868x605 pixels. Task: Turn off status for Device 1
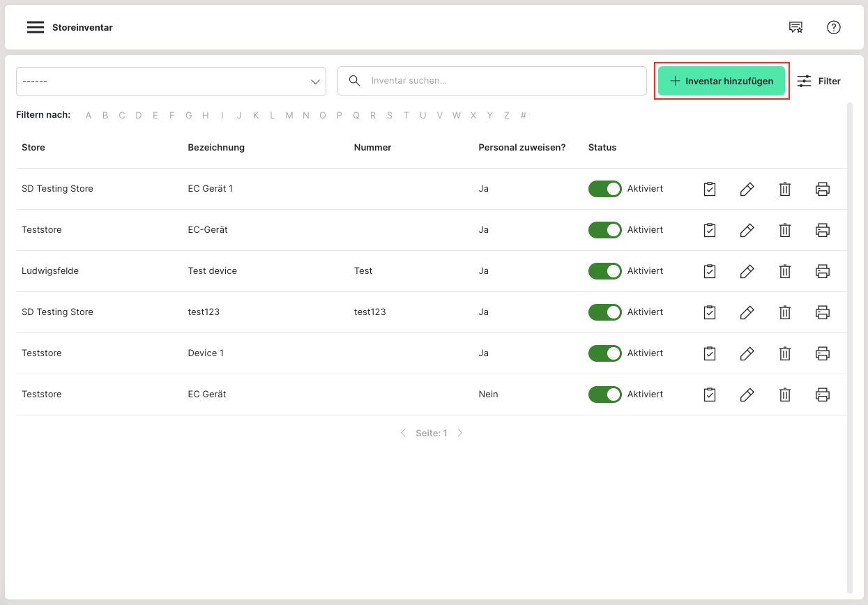[604, 353]
